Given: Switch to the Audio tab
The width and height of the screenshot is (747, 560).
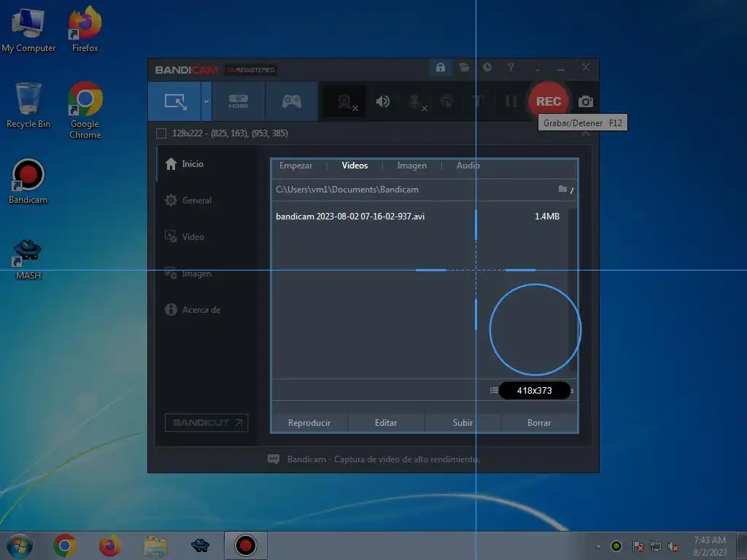Looking at the screenshot, I should pyautogui.click(x=468, y=166).
